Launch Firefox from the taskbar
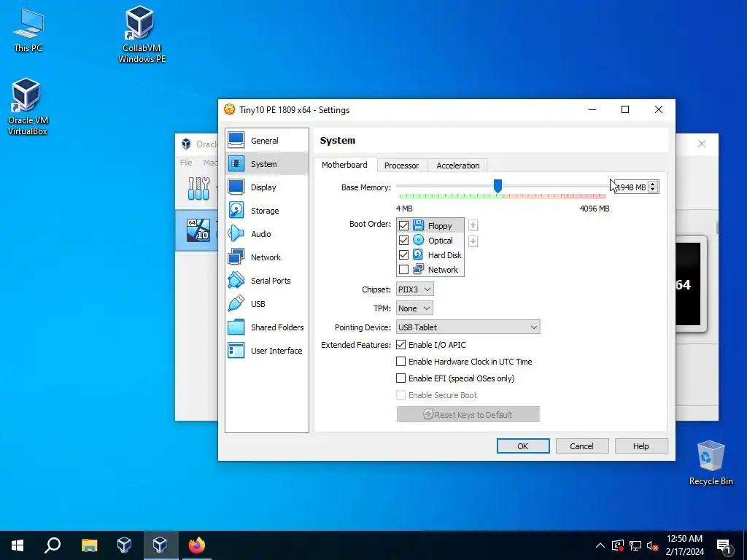Viewport: 747px width, 560px height. pos(196,545)
